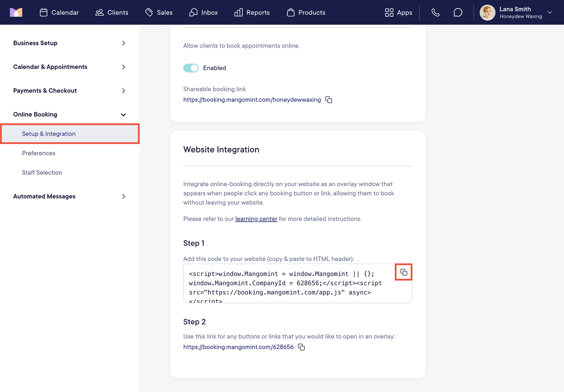Click the Automated Messages label
The width and height of the screenshot is (564, 392).
44,196
